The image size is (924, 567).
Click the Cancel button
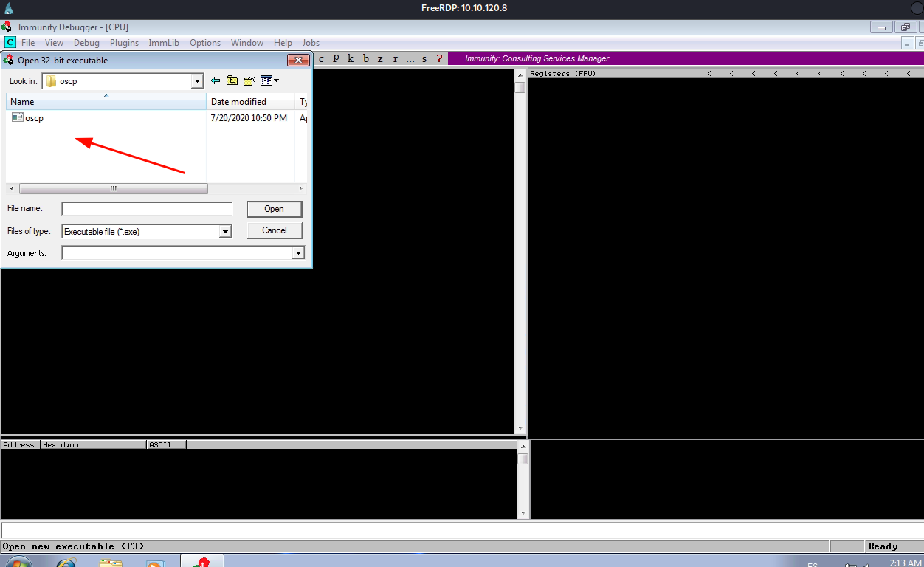275,230
